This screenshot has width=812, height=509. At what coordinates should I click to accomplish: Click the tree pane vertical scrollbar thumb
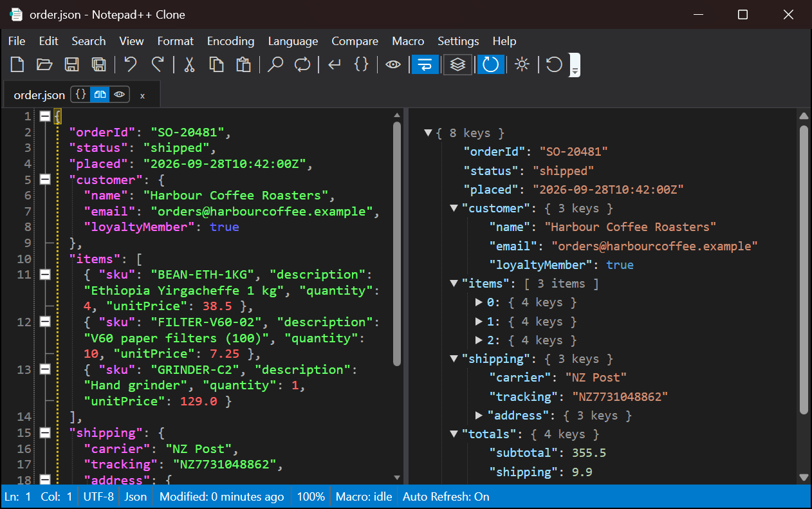(x=804, y=270)
